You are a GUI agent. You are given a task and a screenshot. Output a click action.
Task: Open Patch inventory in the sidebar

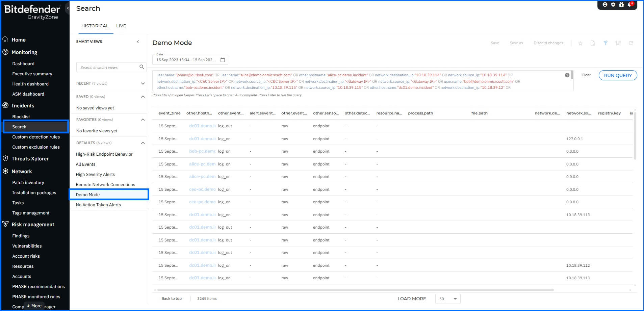pyautogui.click(x=28, y=182)
